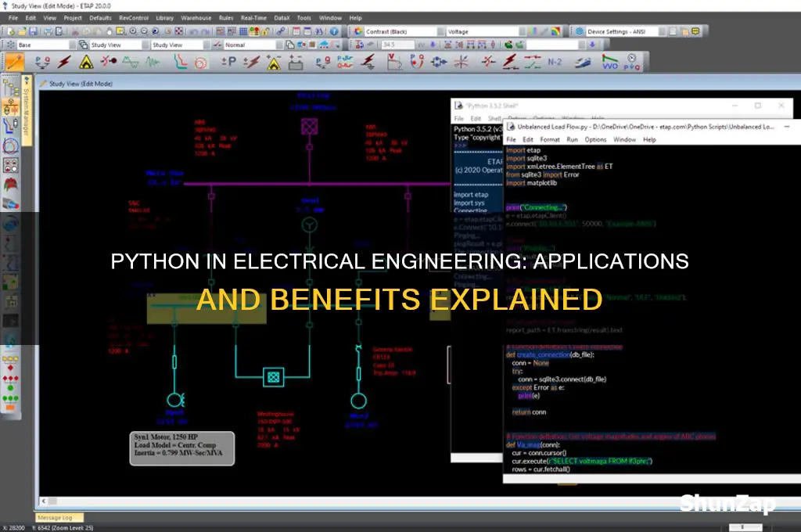Open Unbalanced Load Flow mode
This screenshot has height=532, width=801.
pyautogui.click(x=323, y=63)
